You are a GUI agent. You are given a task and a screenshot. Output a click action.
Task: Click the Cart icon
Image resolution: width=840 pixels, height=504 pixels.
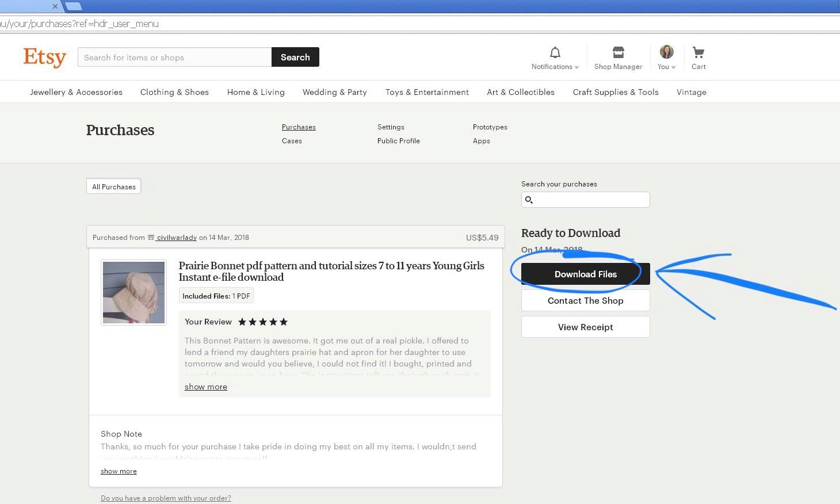click(x=698, y=53)
